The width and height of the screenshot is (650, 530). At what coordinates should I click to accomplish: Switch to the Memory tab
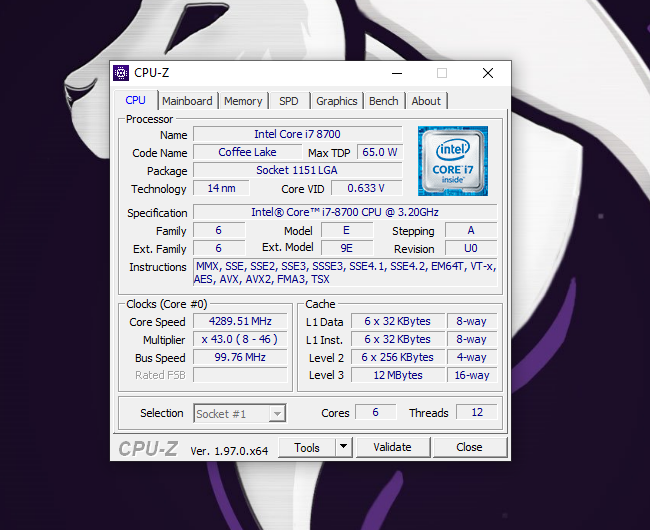pyautogui.click(x=243, y=101)
